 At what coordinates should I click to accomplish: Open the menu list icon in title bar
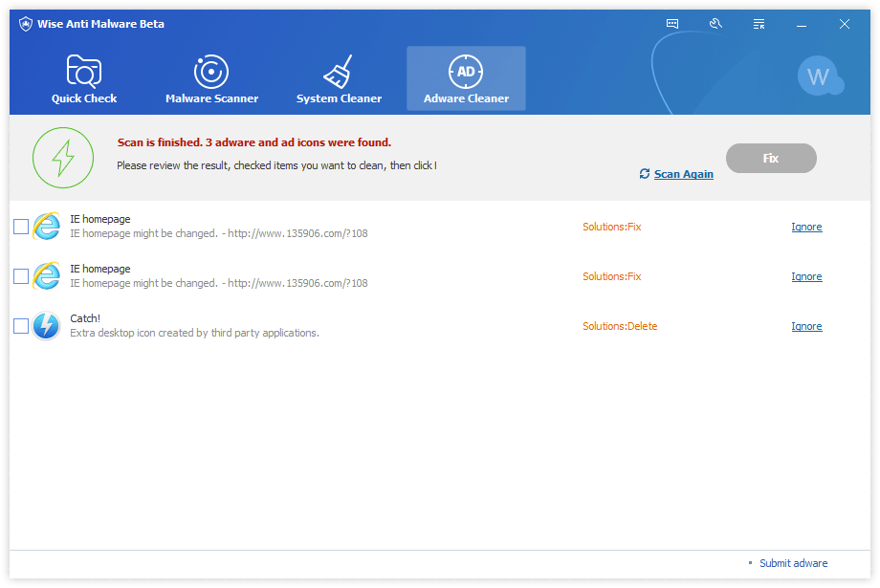point(759,24)
